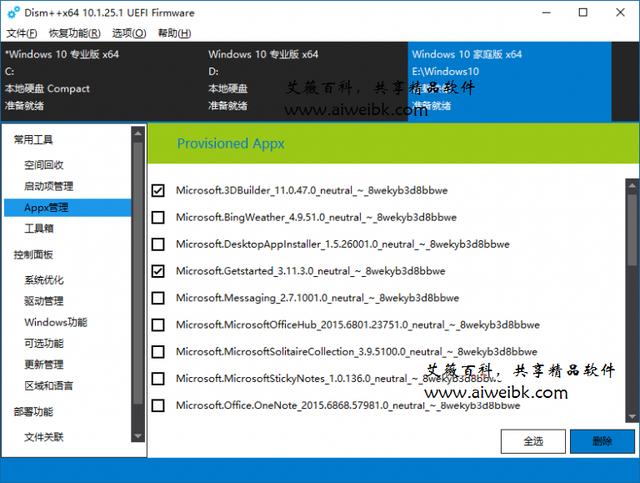Select Microsoft.MicrosoftOfficeHub checkbox
640x483 pixels.
[x=158, y=325]
